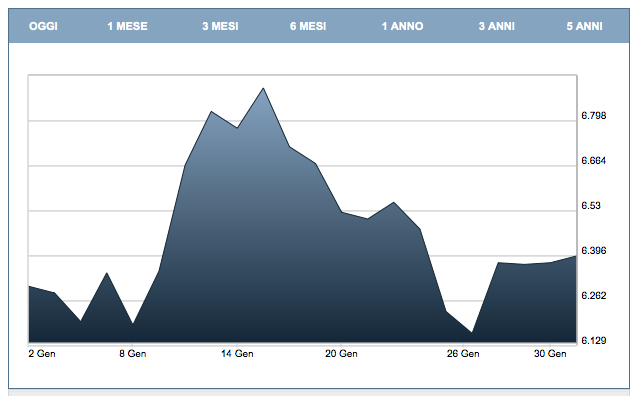
Task: Select the 8 Gen axis label
Action: click(x=132, y=354)
